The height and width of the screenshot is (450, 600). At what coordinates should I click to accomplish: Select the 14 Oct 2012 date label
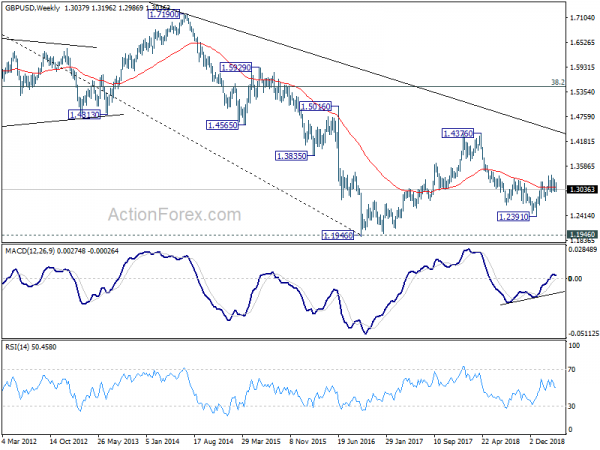[68, 441]
